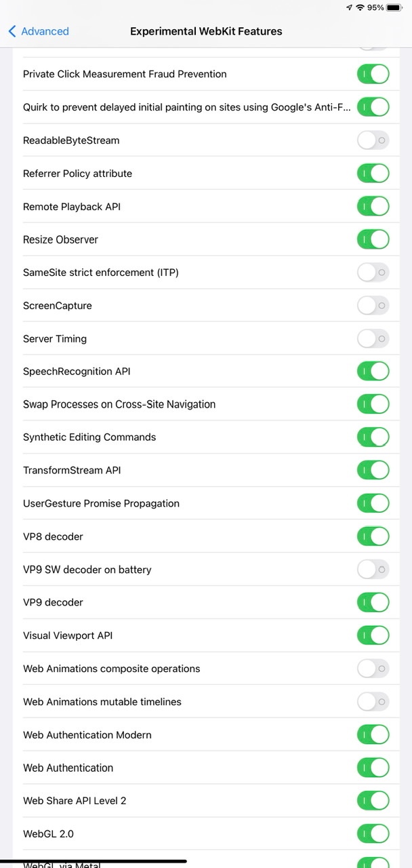Turn off Resize Observer

pos(373,239)
